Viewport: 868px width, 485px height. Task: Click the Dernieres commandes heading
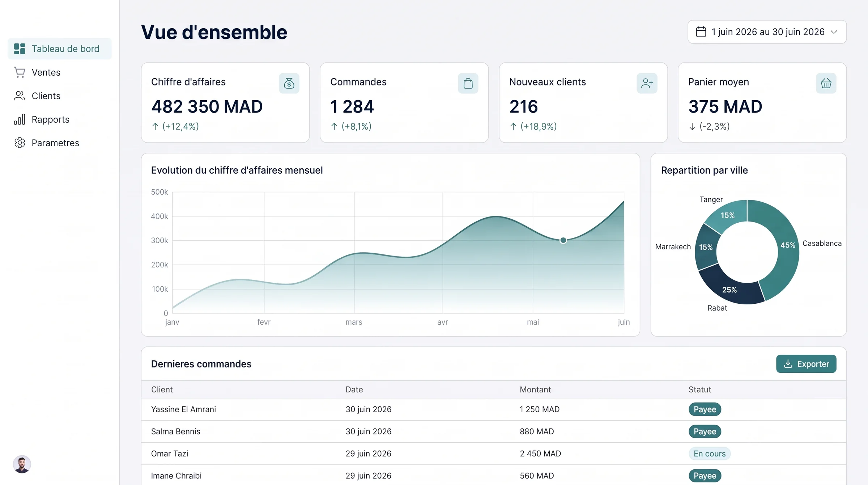click(201, 364)
